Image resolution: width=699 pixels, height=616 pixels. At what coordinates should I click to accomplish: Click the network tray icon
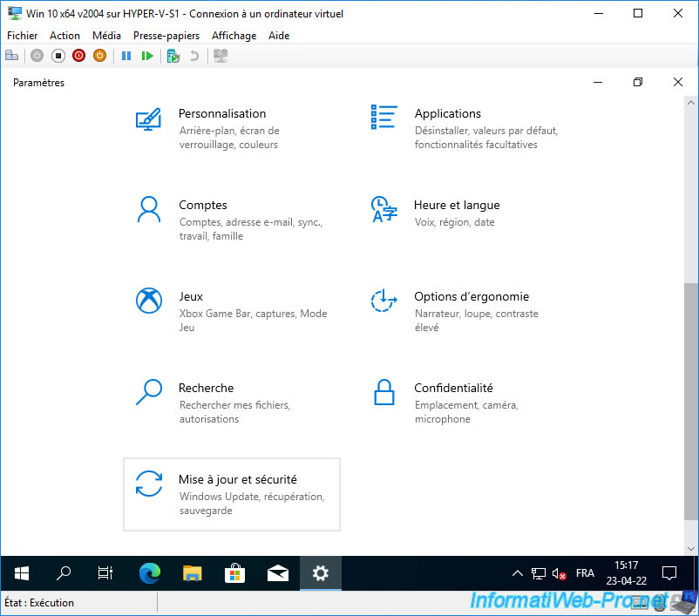[539, 573]
